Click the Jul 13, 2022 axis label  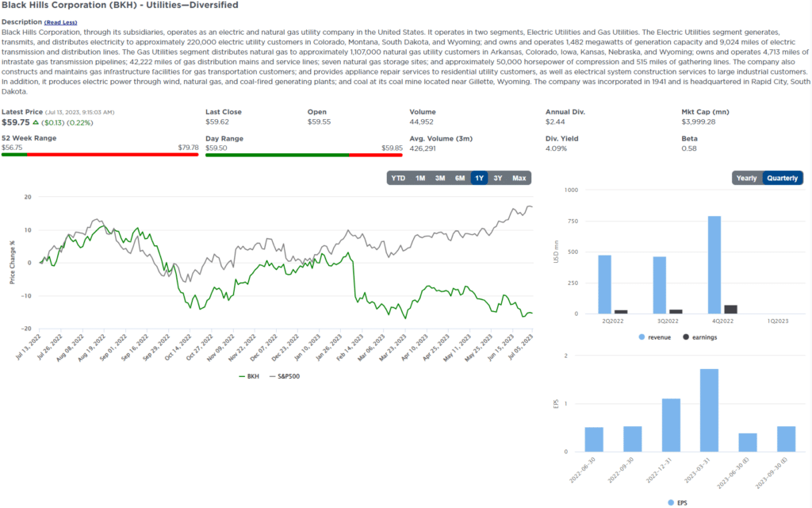point(28,348)
